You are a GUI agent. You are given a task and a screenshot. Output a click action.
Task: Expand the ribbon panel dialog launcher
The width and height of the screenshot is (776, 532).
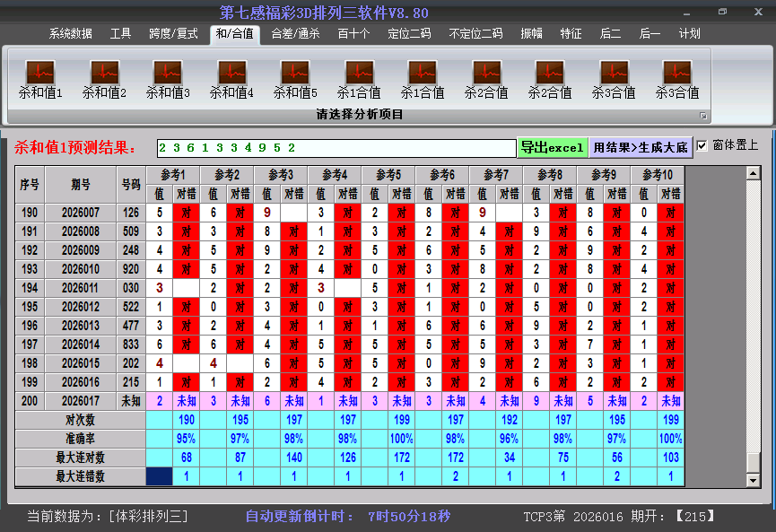point(703,116)
